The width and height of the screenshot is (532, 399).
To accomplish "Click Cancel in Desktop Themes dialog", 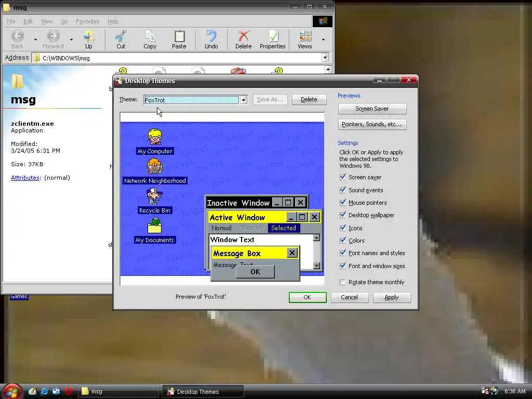I will click(350, 297).
